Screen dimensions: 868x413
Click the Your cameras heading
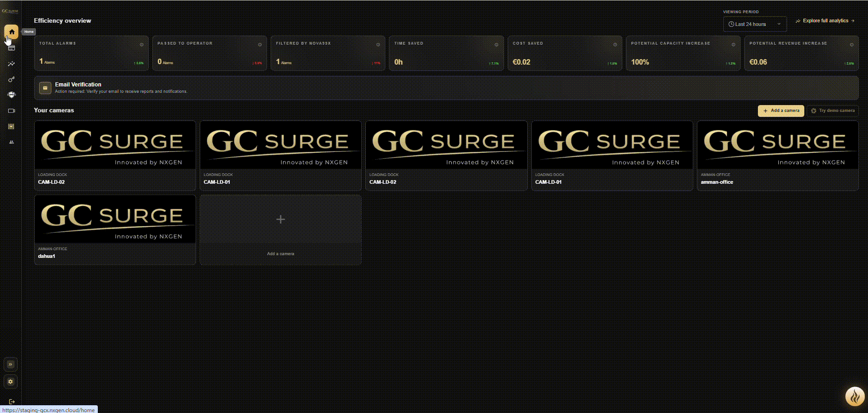pos(54,110)
